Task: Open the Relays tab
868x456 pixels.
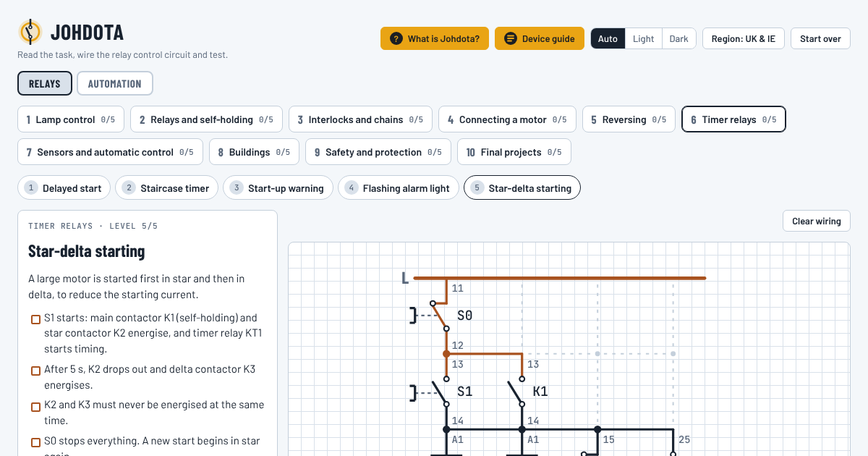Action: [x=45, y=83]
